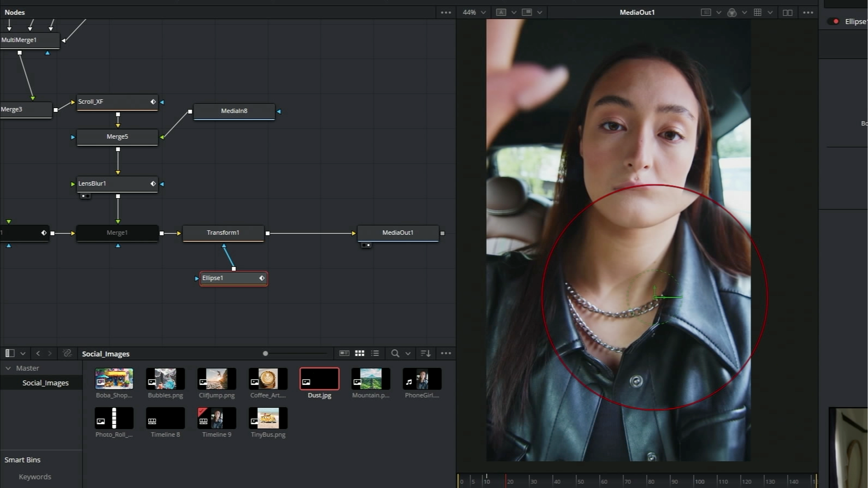The image size is (868, 488).
Task: Open the media pool search icon
Action: [395, 353]
